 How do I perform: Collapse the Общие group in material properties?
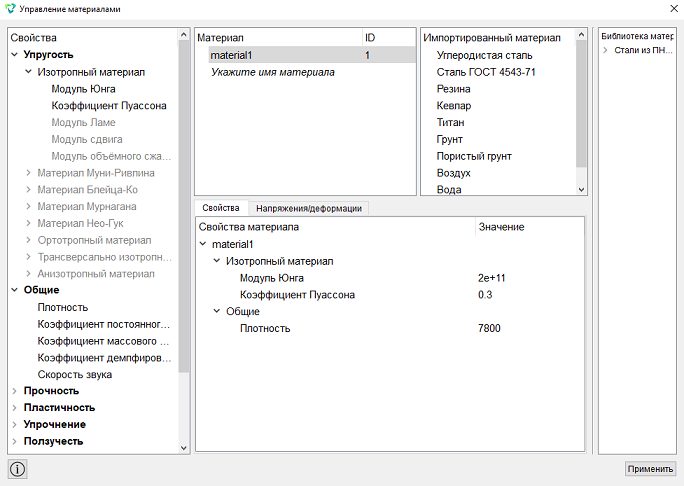pyautogui.click(x=217, y=311)
